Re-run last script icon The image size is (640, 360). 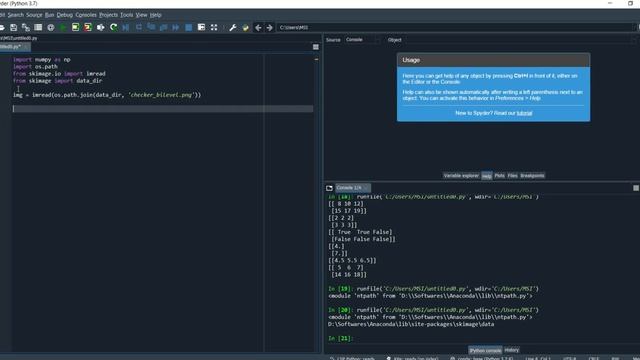click(x=113, y=27)
